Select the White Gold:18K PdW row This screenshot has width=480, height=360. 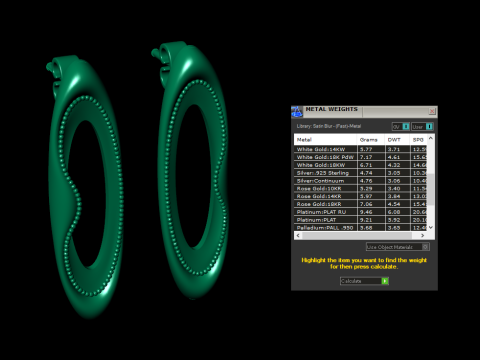360,157
